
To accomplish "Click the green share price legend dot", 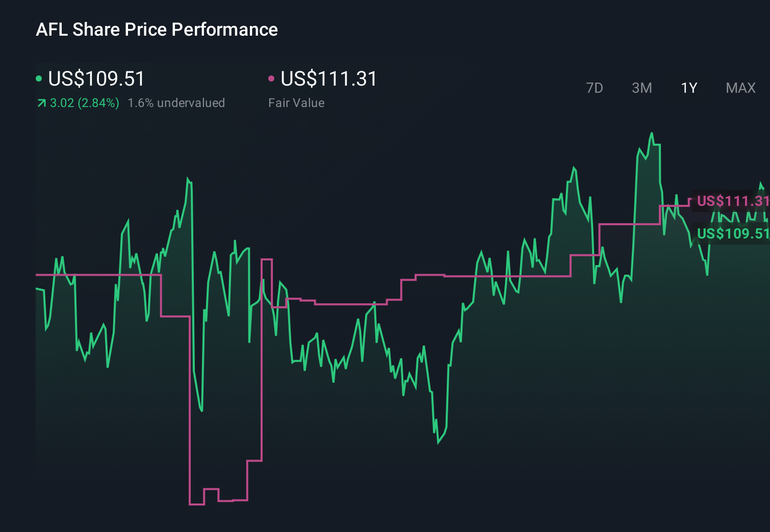I will (x=40, y=78).
